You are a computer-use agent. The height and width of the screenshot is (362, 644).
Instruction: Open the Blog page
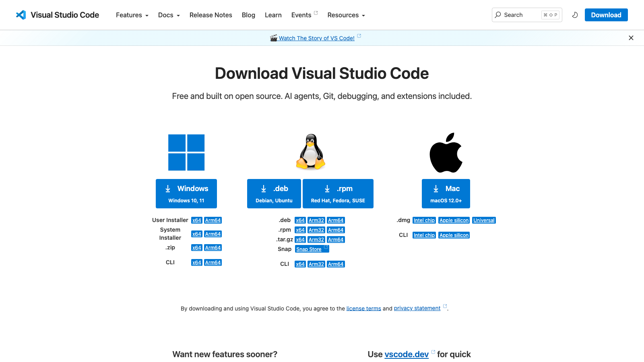coord(248,15)
